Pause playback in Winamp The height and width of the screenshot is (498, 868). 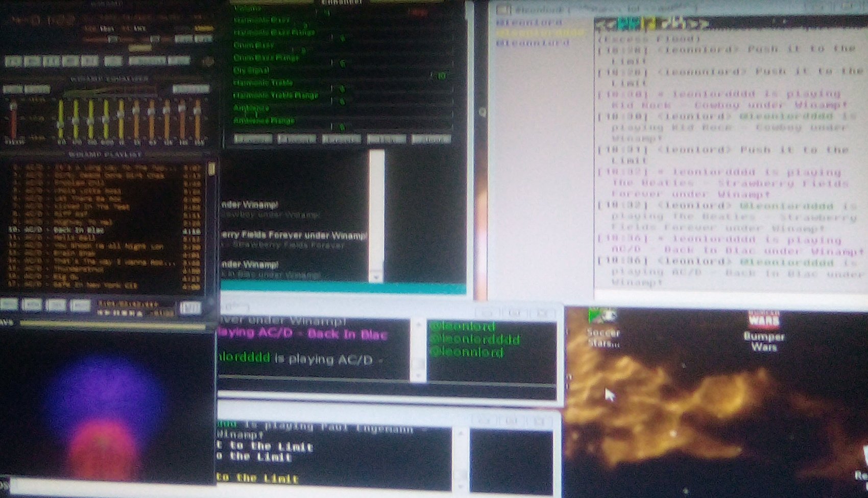pyautogui.click(x=51, y=61)
